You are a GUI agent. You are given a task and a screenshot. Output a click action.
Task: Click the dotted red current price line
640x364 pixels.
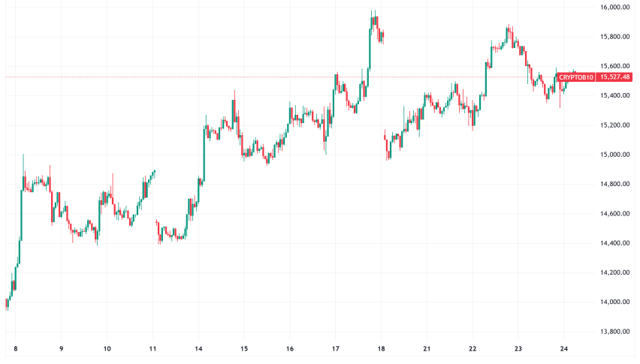click(225, 77)
